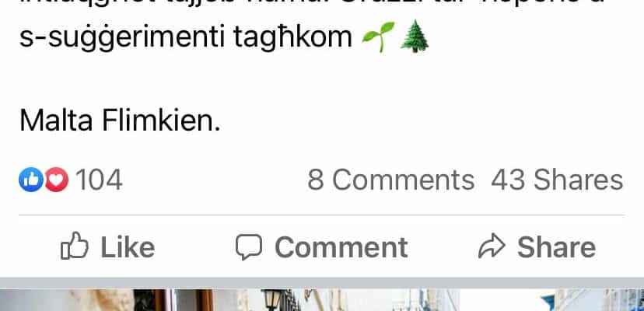Tap the speech bubble Comment icon
This screenshot has width=644, height=311.
pyautogui.click(x=248, y=247)
